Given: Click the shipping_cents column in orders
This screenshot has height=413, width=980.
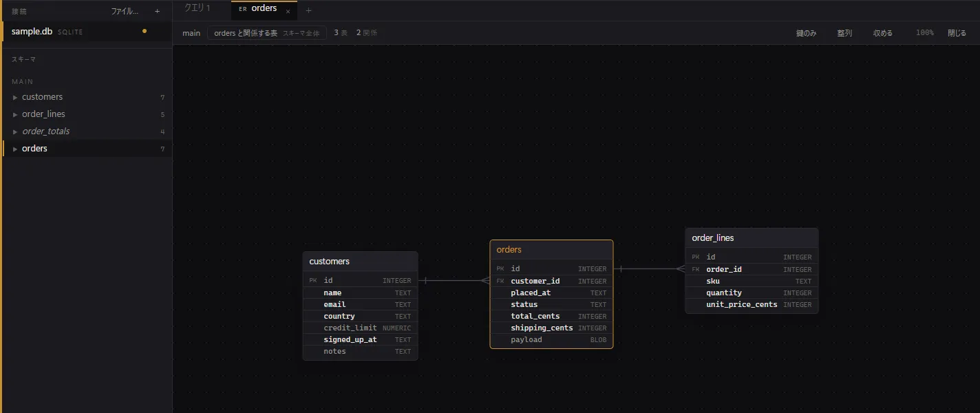Looking at the screenshot, I should 551,328.
